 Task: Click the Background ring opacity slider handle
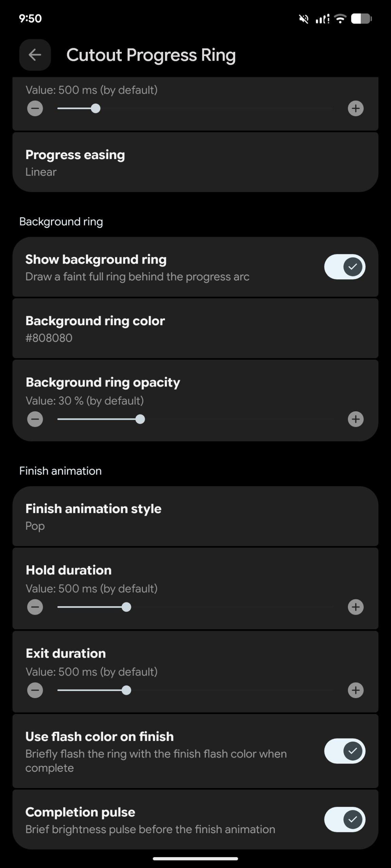tap(140, 419)
